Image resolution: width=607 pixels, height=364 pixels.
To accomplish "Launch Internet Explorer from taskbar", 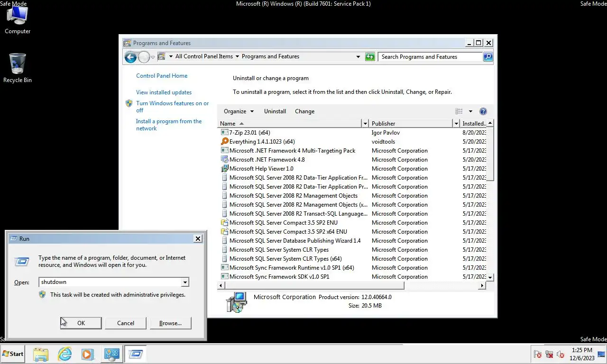I will coord(64,354).
